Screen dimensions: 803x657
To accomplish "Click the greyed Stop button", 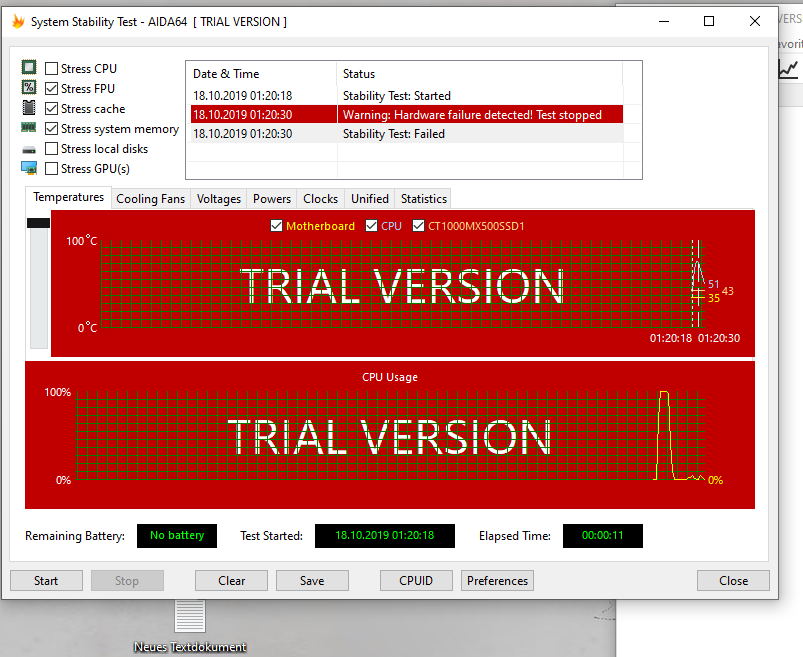I will point(127,581).
